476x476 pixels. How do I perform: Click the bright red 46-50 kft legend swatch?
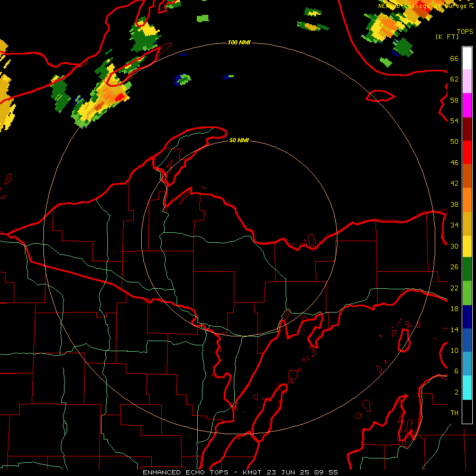(467, 152)
